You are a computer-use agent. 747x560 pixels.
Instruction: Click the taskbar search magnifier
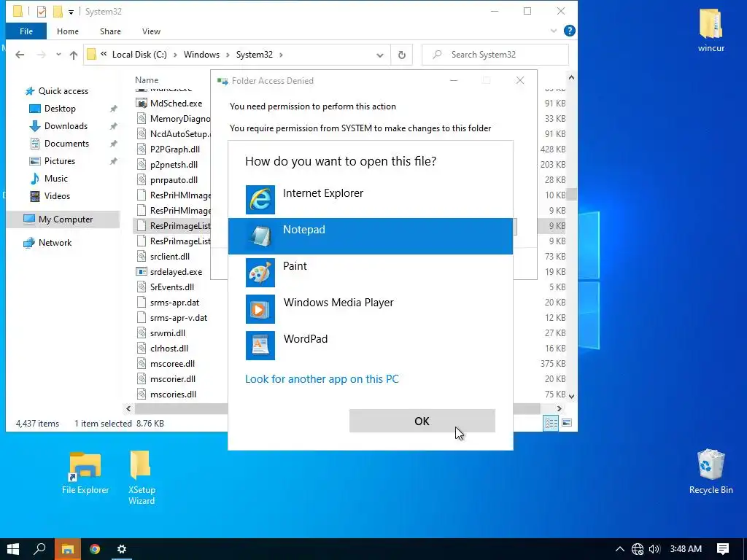(x=40, y=549)
